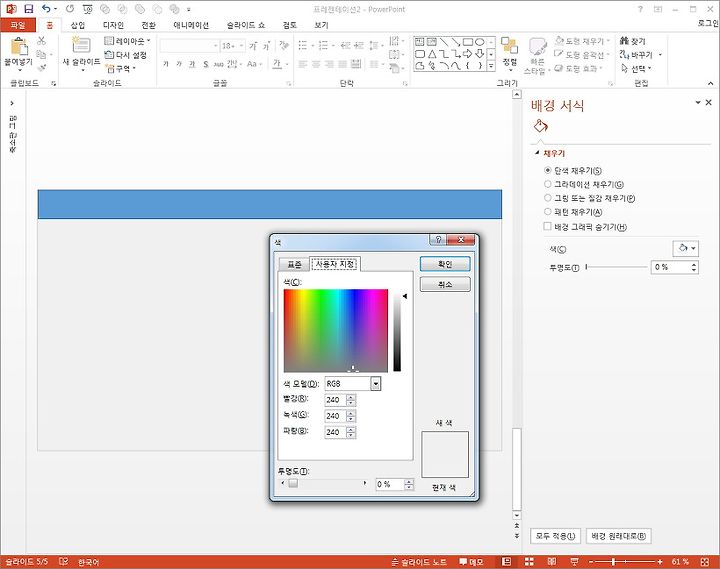This screenshot has width=720, height=569.
Task: Click the Quick Styles (빠른 스타일) icon
Action: 537,47
